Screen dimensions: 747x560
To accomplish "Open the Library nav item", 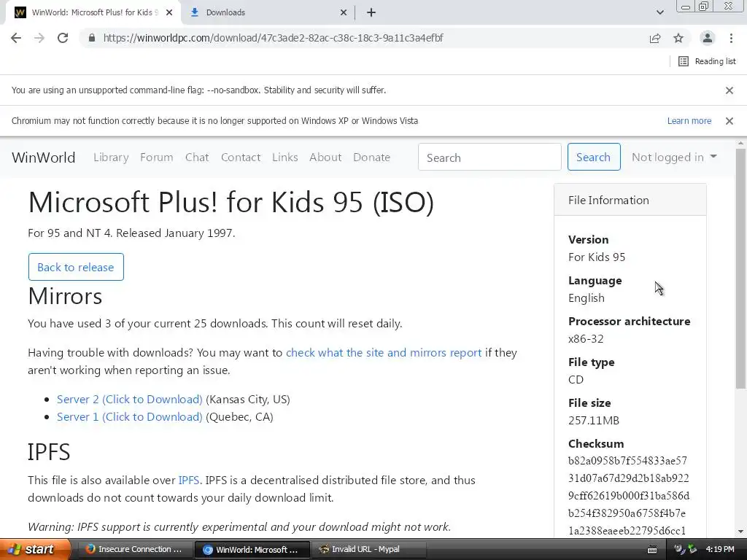I will [x=111, y=157].
